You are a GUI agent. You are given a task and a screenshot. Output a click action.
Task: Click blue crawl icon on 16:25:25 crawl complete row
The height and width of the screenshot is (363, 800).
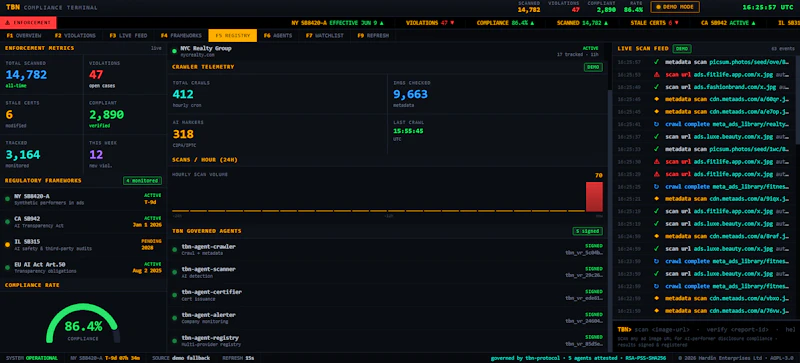pos(656,186)
